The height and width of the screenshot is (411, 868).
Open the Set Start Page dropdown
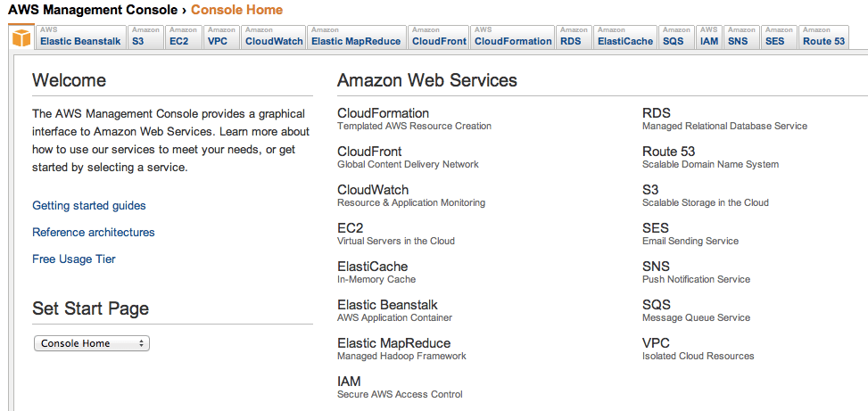[x=92, y=343]
